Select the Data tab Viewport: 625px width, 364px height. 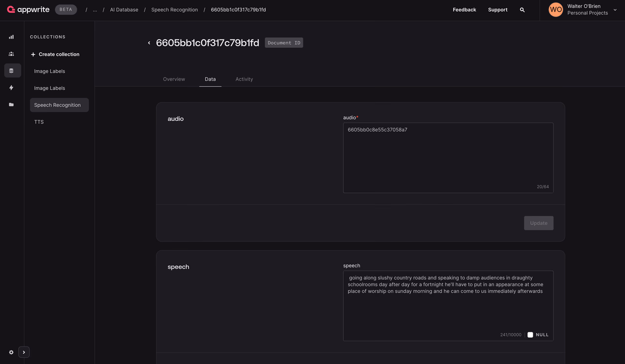click(x=210, y=79)
